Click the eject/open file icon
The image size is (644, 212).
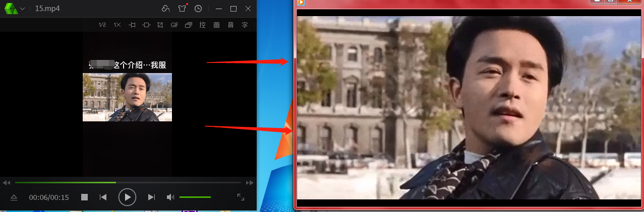pyautogui.click(x=14, y=197)
